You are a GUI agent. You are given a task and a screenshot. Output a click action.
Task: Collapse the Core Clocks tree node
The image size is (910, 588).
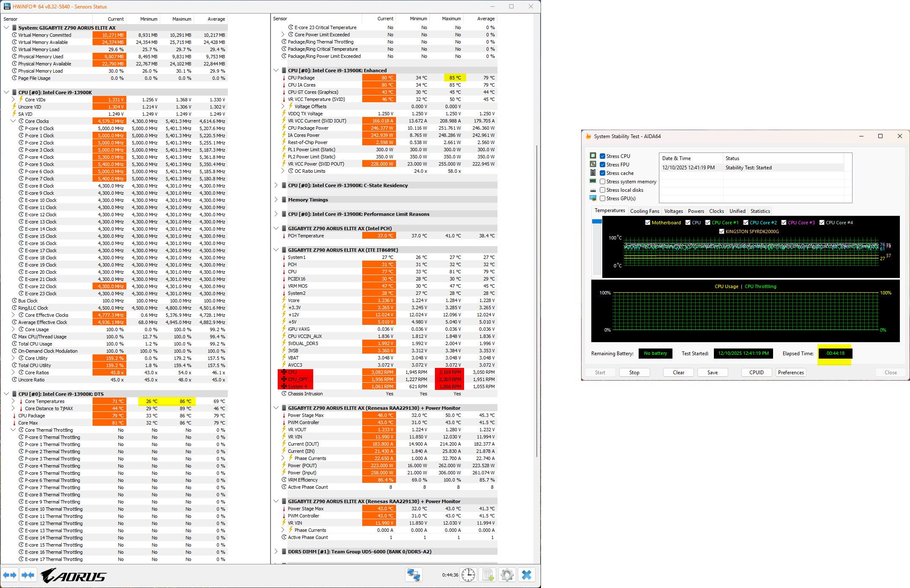click(14, 121)
